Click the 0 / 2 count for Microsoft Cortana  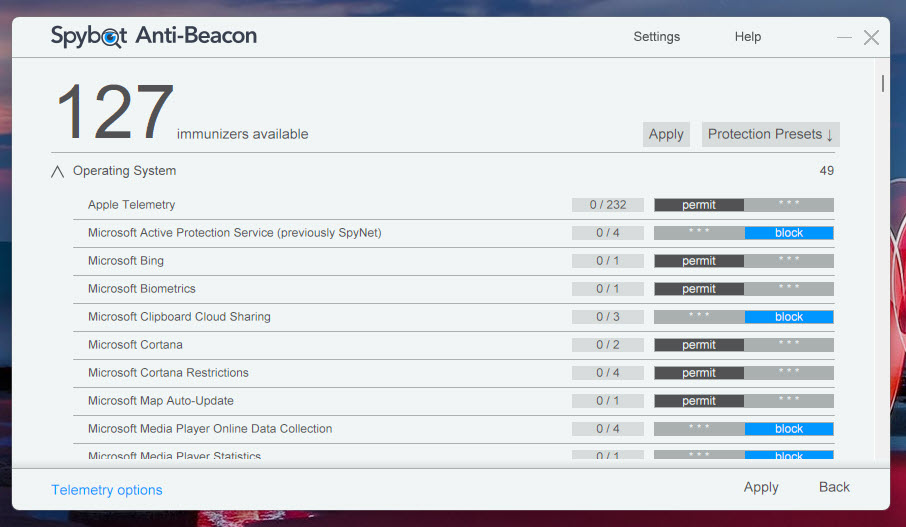tap(608, 345)
